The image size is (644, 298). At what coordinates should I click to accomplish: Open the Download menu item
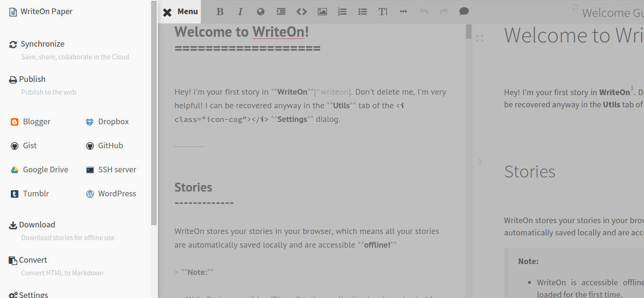tap(32, 225)
